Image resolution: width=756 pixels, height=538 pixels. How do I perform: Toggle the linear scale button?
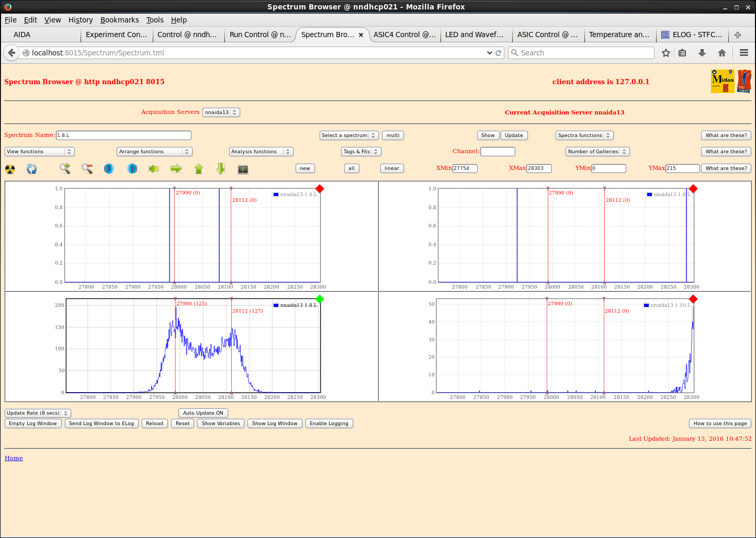(x=391, y=168)
